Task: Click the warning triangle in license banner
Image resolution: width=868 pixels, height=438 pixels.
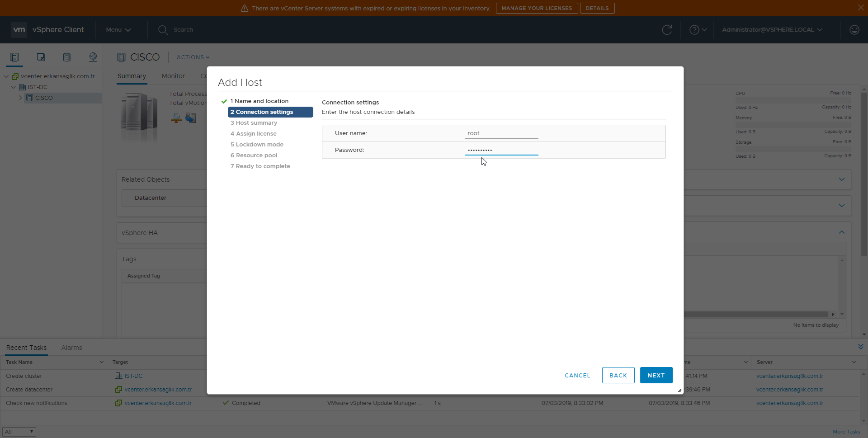Action: click(245, 8)
